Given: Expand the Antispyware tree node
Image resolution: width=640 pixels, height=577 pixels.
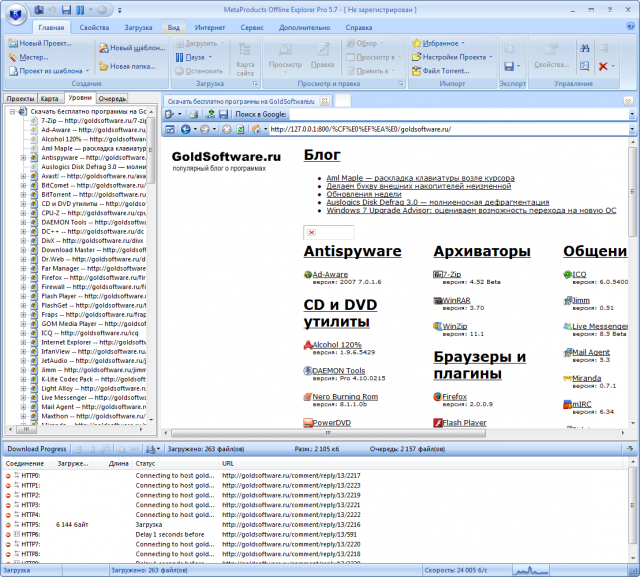Looking at the screenshot, I should tap(23, 158).
